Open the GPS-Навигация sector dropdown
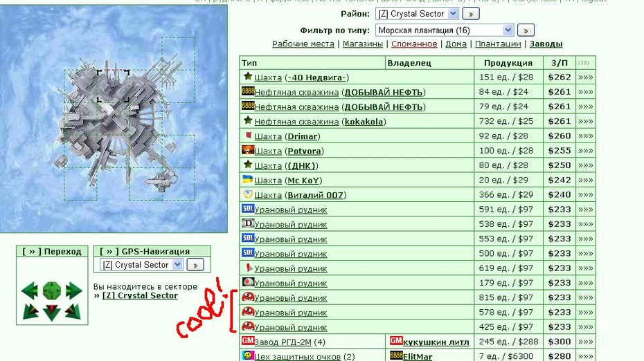This screenshot has height=361, width=644. (141, 265)
